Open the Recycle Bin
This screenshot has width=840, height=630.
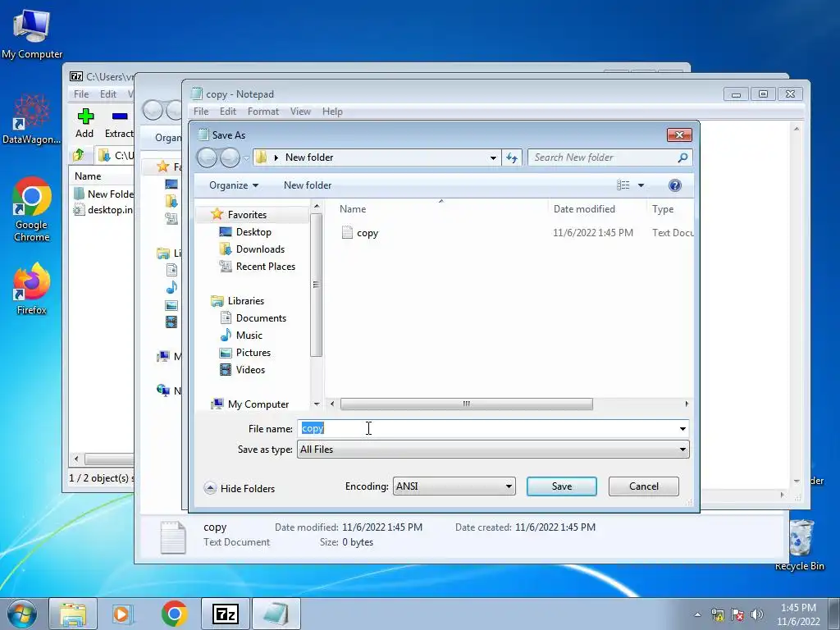(801, 545)
